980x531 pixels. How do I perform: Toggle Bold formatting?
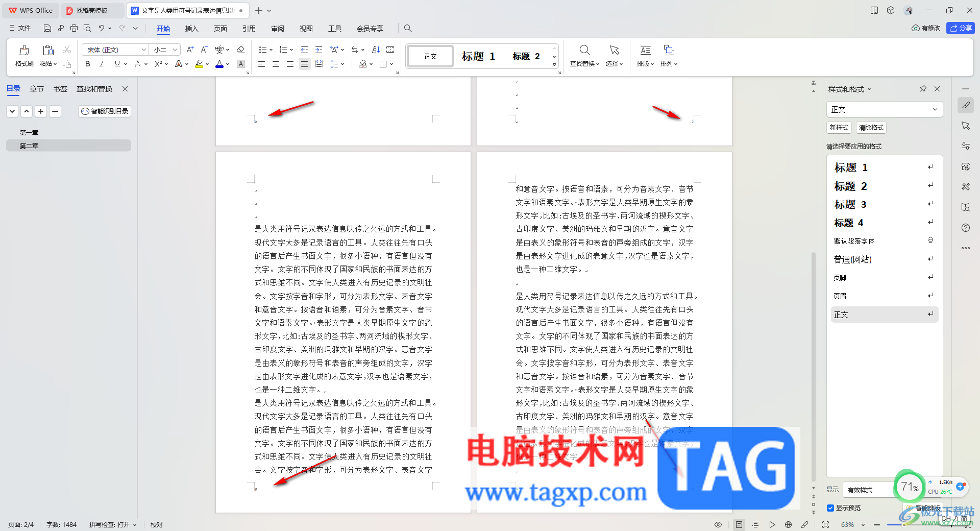click(88, 64)
